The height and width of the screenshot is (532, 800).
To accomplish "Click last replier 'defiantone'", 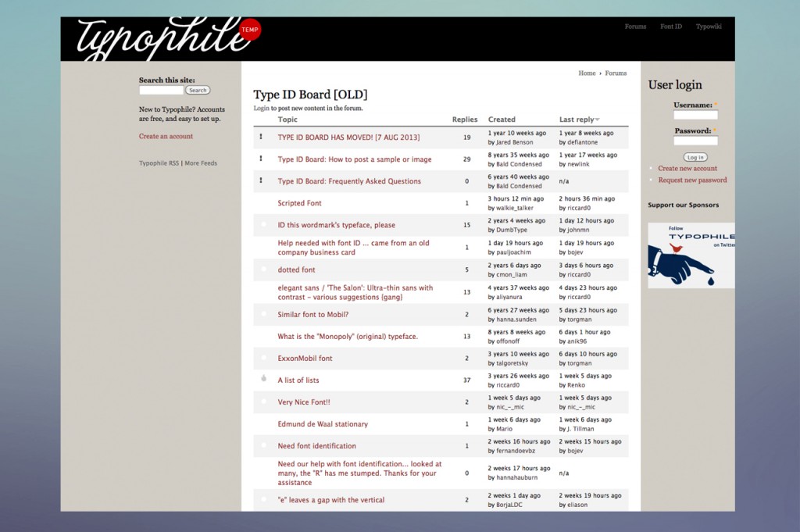I will [x=582, y=142].
